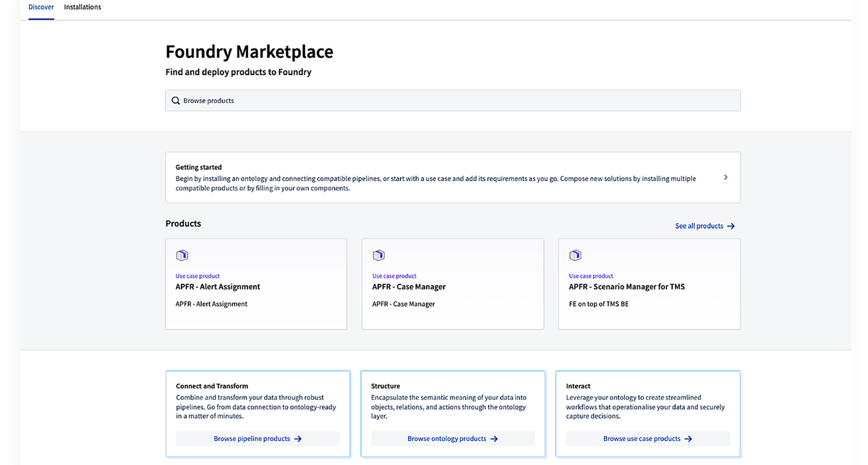
Task: Click Browse use case products button
Action: [648, 439]
